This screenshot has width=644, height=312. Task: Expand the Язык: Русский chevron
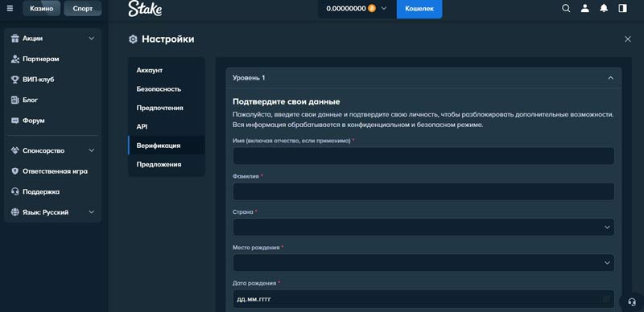(x=92, y=212)
